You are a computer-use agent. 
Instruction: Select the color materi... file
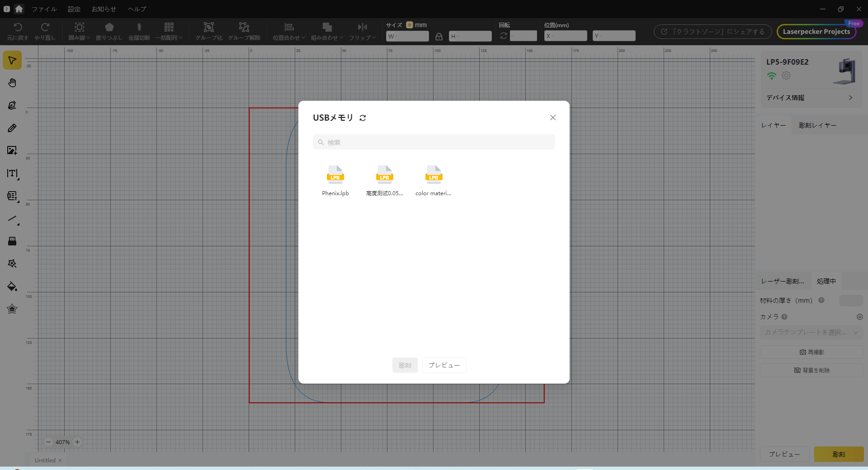(x=433, y=181)
